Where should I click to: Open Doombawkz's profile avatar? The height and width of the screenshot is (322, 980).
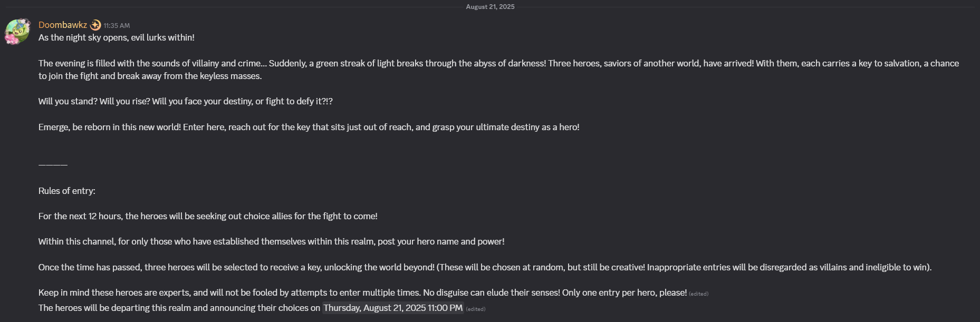[x=17, y=32]
